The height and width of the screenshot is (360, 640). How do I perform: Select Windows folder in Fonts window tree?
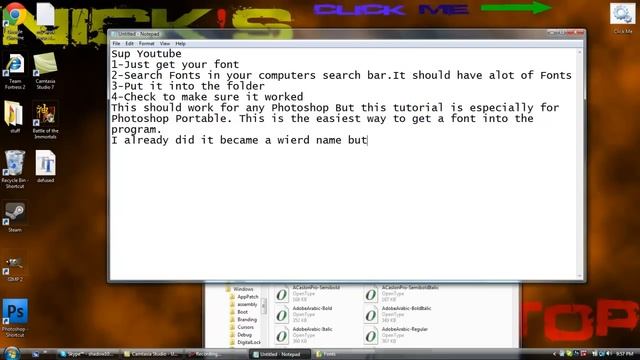tap(240, 289)
